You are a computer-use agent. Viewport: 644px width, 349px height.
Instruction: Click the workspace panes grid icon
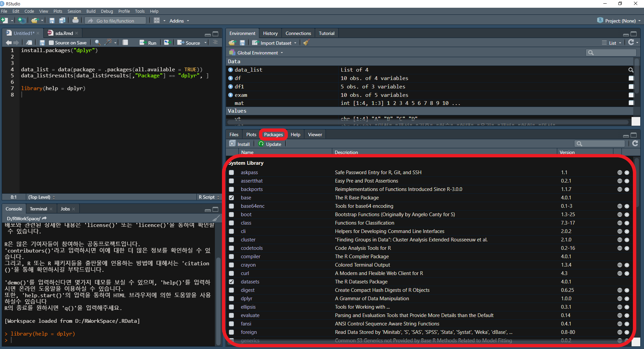(x=156, y=21)
